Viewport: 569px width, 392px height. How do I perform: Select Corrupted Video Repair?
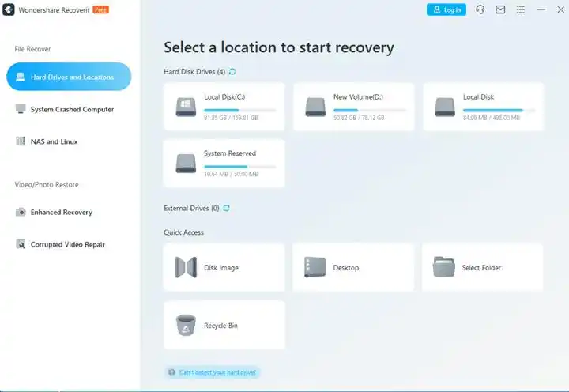coord(67,245)
